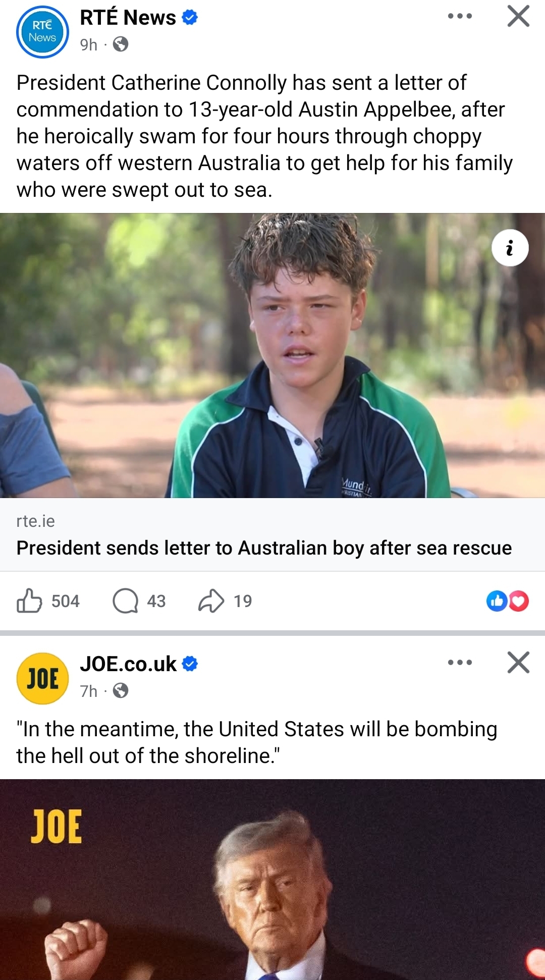Share the RTÉ News post
The width and height of the screenshot is (545, 980).
[x=225, y=601]
